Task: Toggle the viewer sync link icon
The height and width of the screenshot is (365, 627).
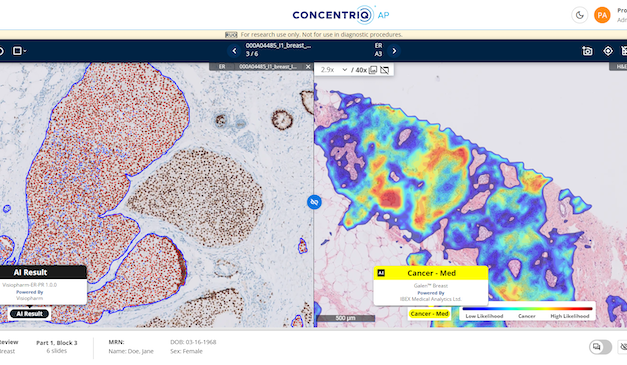Action: tap(314, 202)
